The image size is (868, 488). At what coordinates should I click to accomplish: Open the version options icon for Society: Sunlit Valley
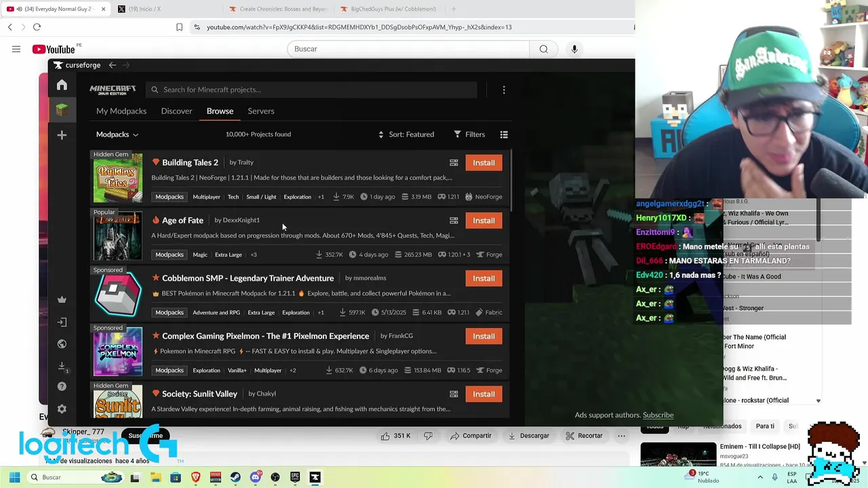tap(454, 394)
